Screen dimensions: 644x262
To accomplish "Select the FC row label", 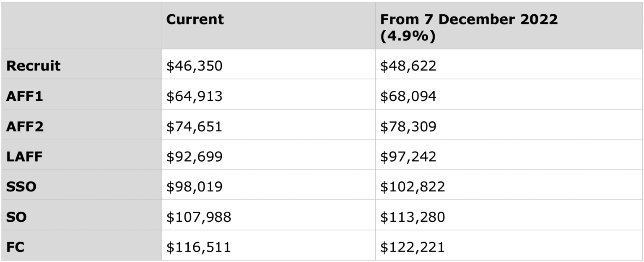I will pyautogui.click(x=15, y=247).
